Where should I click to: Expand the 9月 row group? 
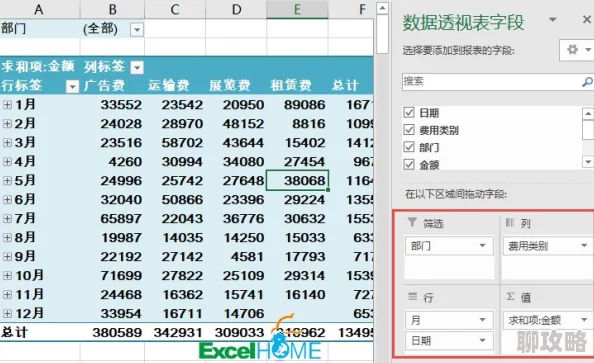[7, 257]
